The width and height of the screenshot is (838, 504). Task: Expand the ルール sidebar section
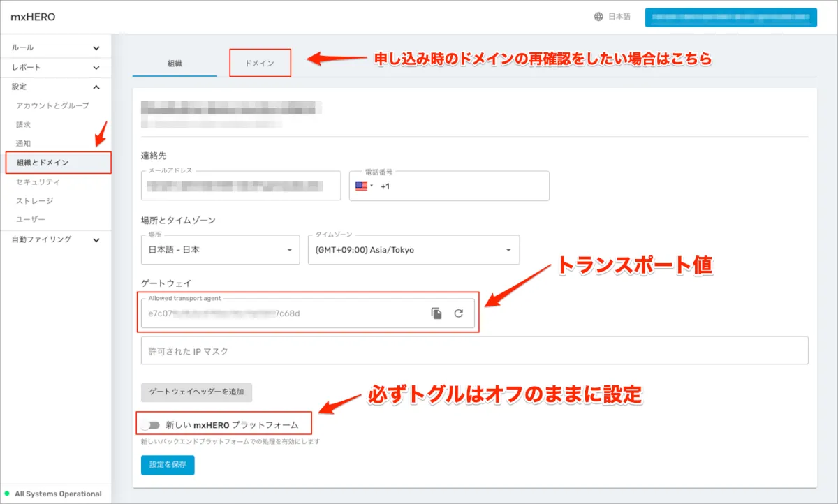(56, 47)
